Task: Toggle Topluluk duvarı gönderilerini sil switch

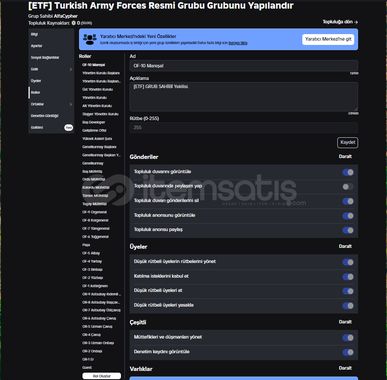Action: pos(348,201)
